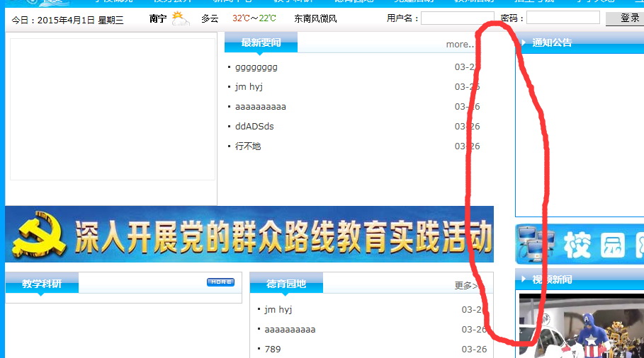Click the arrow icon before 通知公告
The image size is (644, 358).
pos(524,42)
